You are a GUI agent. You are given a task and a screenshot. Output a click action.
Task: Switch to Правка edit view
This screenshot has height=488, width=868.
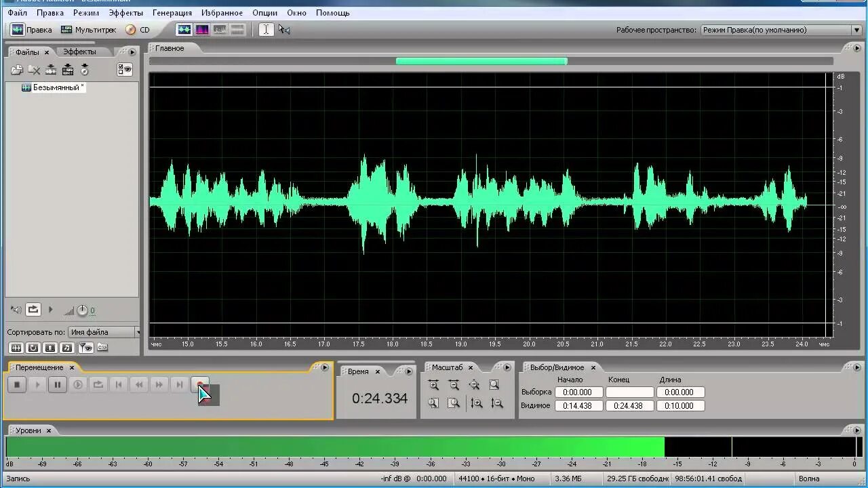(x=31, y=30)
